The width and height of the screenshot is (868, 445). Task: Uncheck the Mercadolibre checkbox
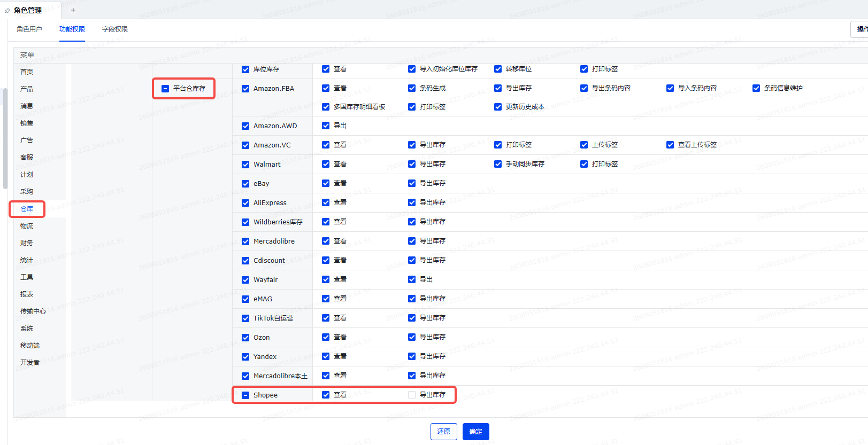(x=245, y=241)
